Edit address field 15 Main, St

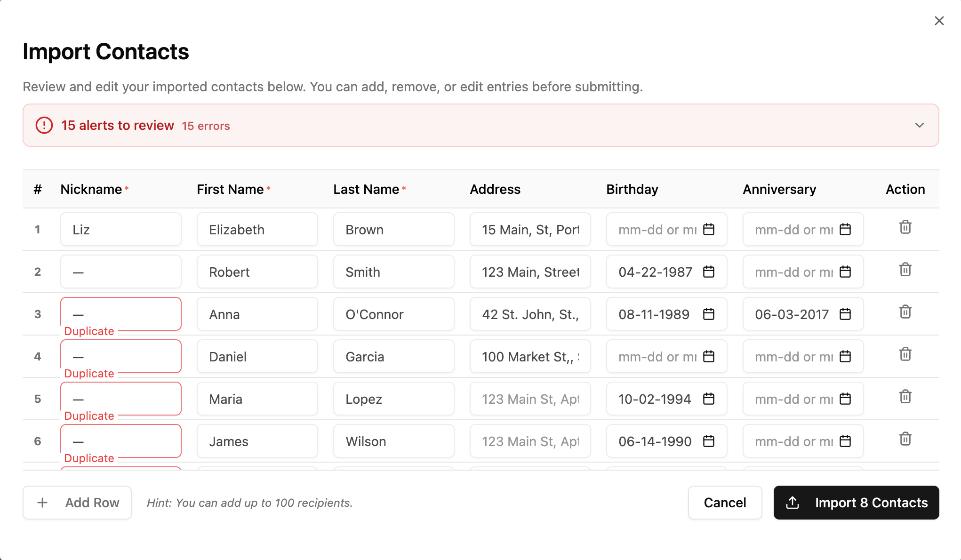[x=530, y=229]
